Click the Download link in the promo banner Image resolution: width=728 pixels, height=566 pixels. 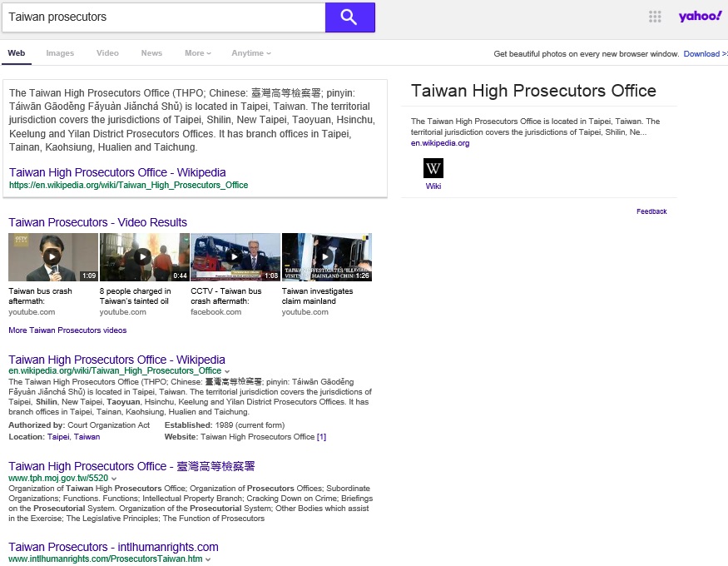tap(705, 54)
